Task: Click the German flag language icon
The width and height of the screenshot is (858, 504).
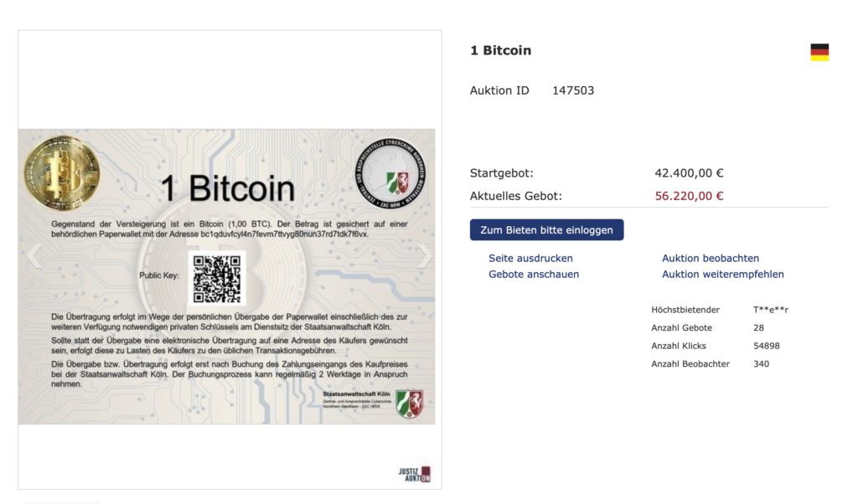Action: point(819,52)
